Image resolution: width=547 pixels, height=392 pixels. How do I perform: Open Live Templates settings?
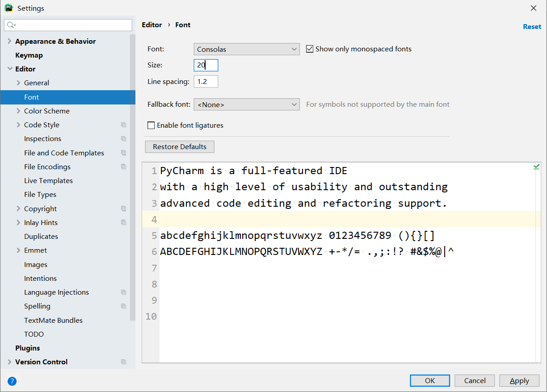pyautogui.click(x=48, y=181)
